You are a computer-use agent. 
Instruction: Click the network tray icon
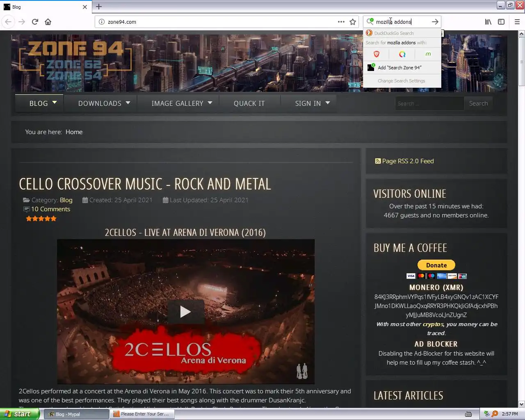487,414
